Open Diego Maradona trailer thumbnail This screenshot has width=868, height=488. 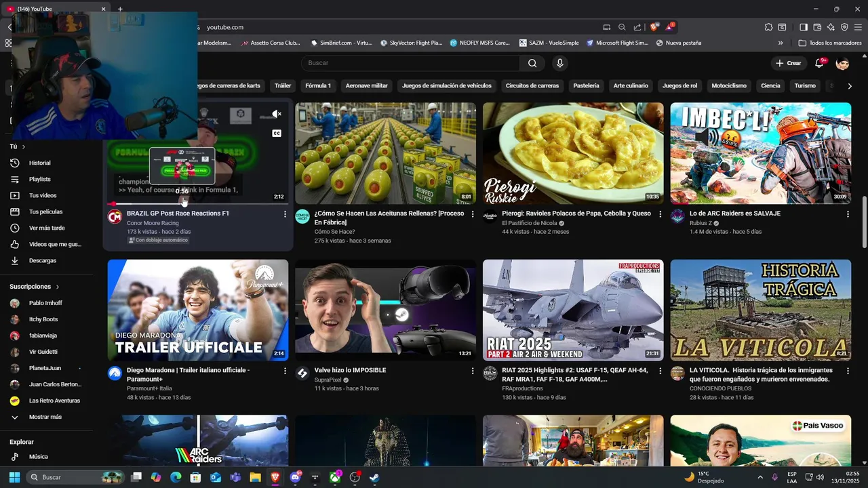(x=198, y=310)
